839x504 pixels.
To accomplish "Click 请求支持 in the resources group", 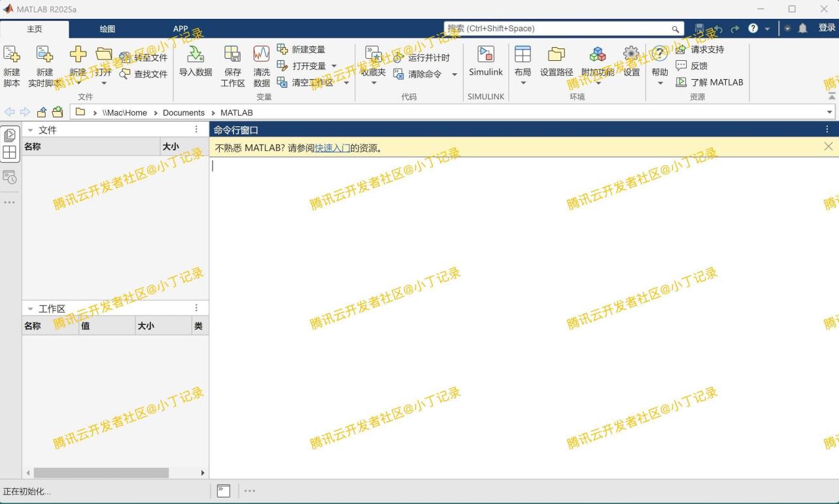I will [700, 49].
